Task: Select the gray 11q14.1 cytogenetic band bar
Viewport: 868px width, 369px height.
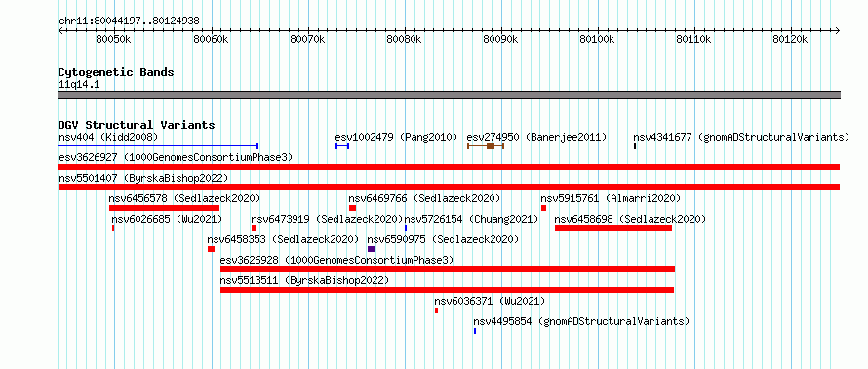Action: [x=449, y=95]
